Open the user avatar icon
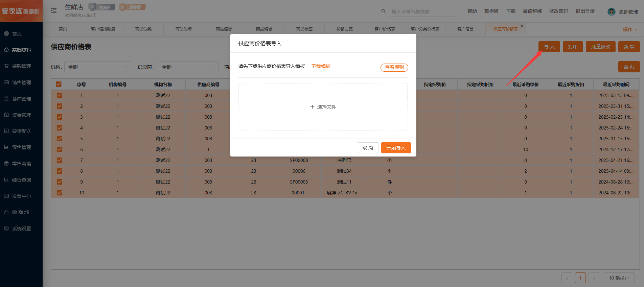The image size is (644, 287). pyautogui.click(x=612, y=11)
